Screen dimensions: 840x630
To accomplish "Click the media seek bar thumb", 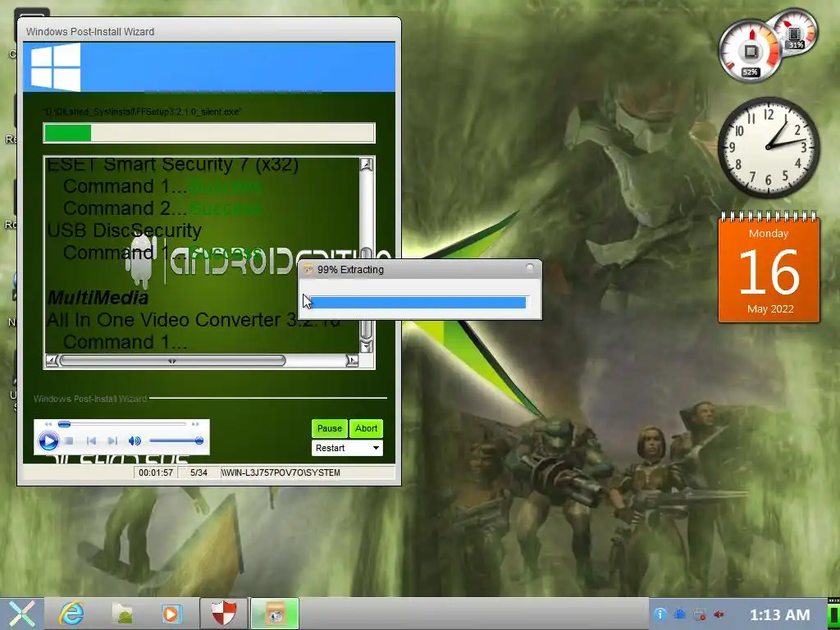I will click(x=64, y=424).
